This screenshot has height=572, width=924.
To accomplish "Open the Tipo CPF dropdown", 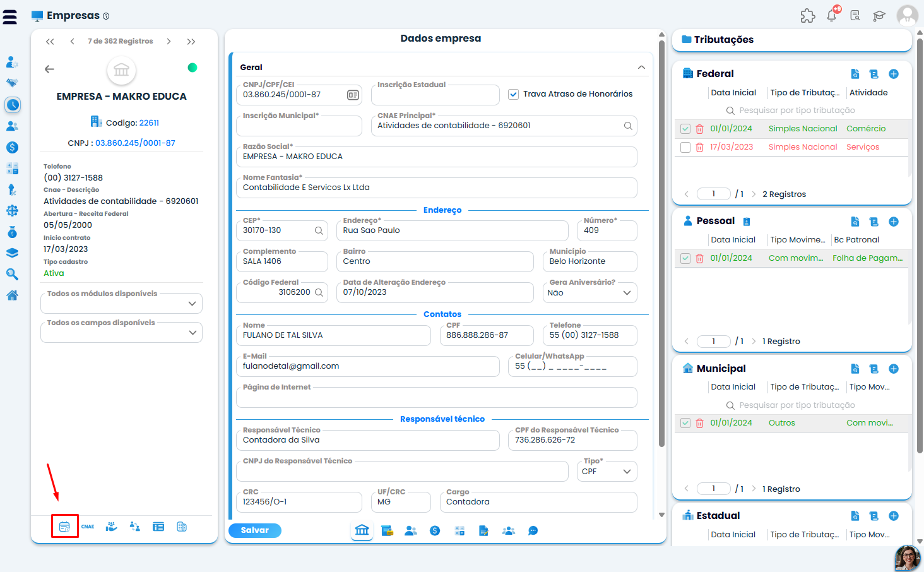I will (607, 472).
